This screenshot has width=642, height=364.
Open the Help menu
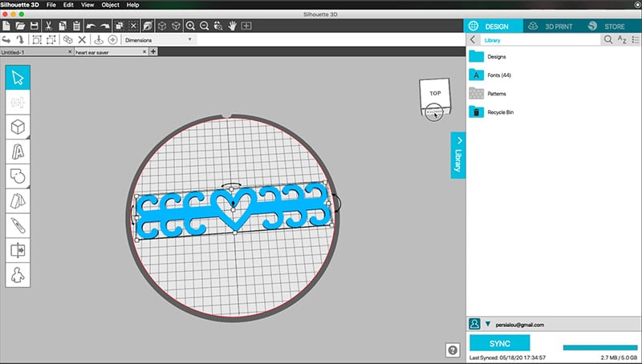tap(132, 5)
